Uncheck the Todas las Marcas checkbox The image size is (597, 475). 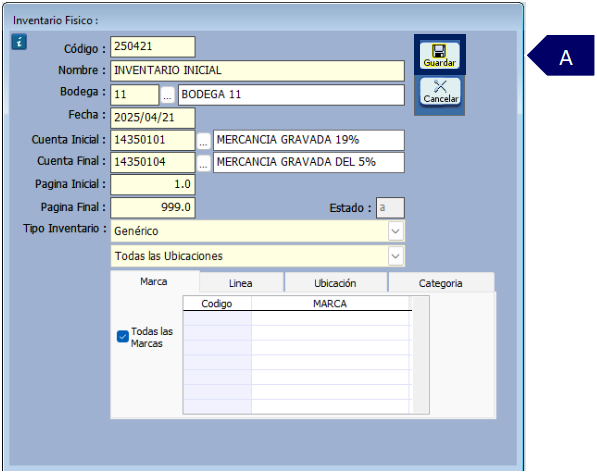pos(123,336)
